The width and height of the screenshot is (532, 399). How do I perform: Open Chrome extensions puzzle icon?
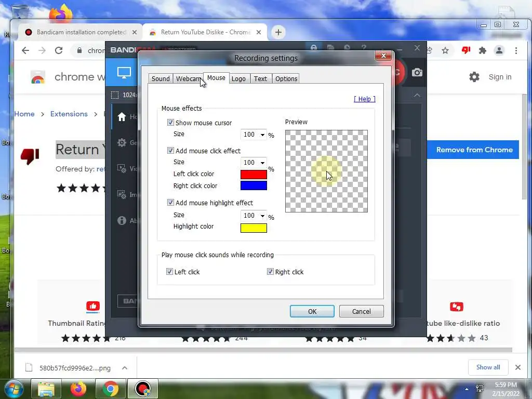point(482,50)
